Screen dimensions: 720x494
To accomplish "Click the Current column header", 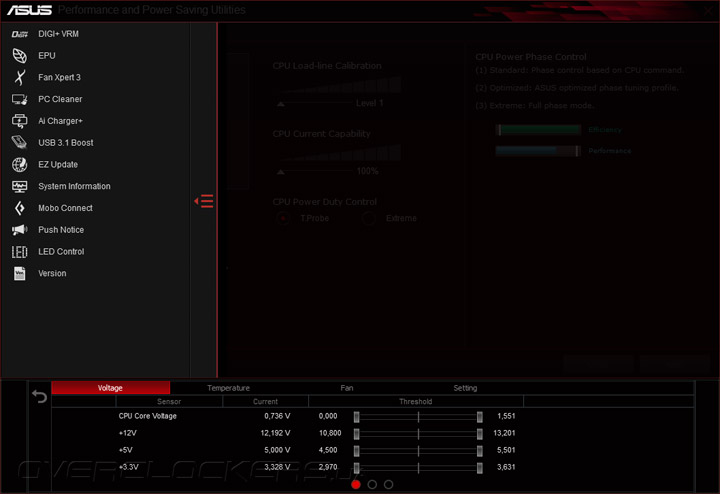I will (265, 401).
